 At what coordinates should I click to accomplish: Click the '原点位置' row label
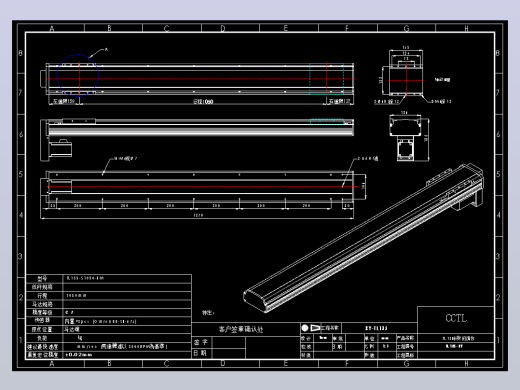point(42,329)
